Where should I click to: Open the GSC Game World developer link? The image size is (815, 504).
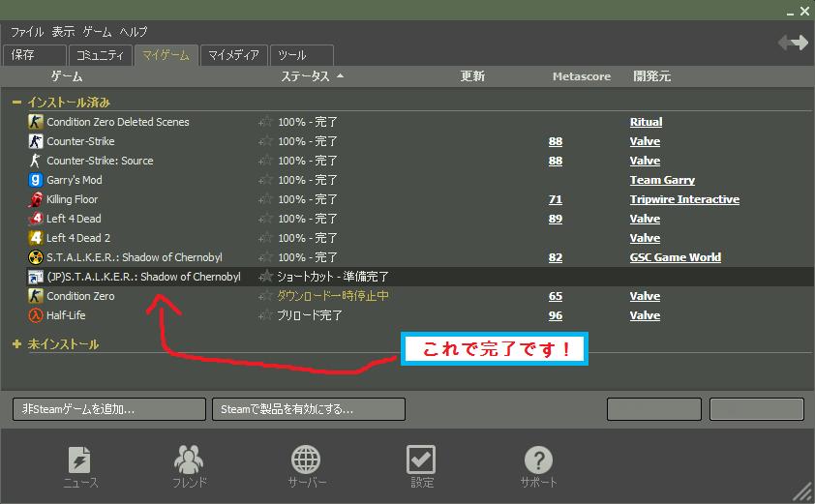point(676,257)
